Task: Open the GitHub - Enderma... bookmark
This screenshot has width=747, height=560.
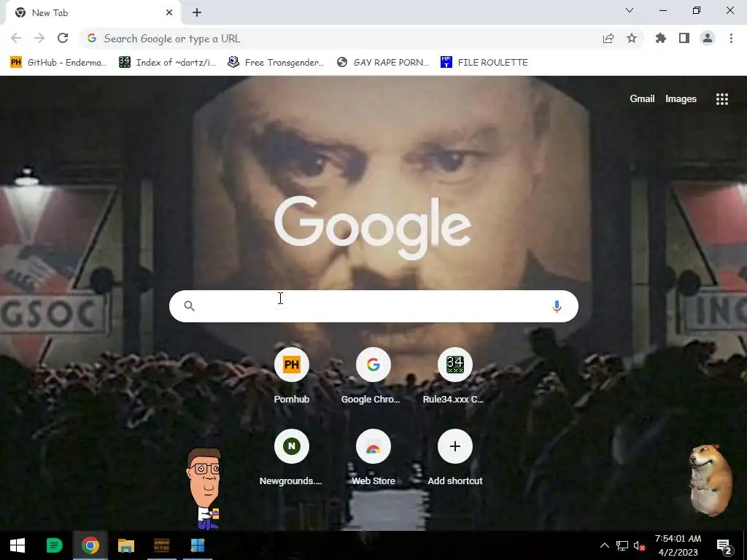Action: (x=58, y=63)
